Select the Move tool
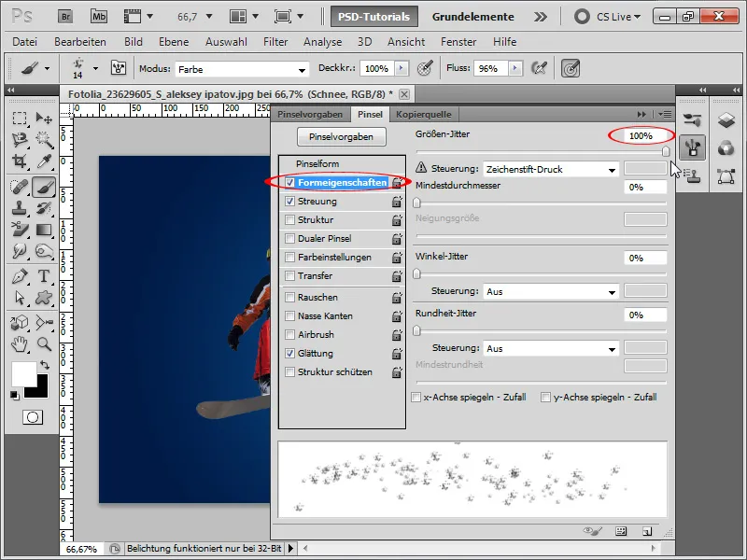Image resolution: width=747 pixels, height=560 pixels. coord(44,118)
